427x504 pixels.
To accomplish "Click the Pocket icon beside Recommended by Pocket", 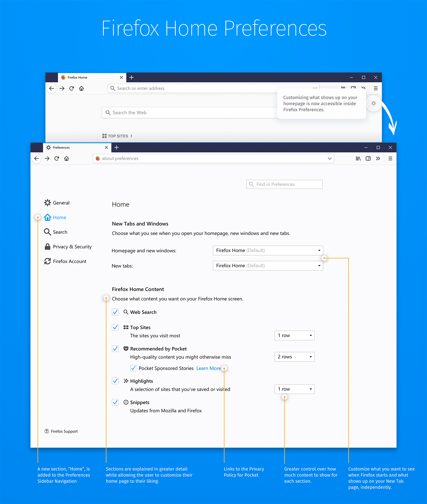I will [x=126, y=349].
